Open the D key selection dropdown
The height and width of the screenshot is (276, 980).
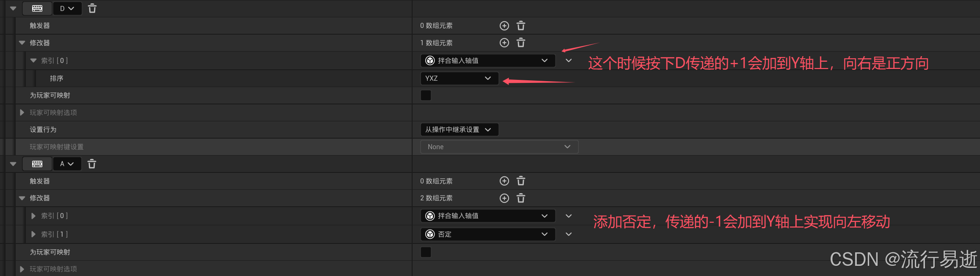click(x=67, y=8)
